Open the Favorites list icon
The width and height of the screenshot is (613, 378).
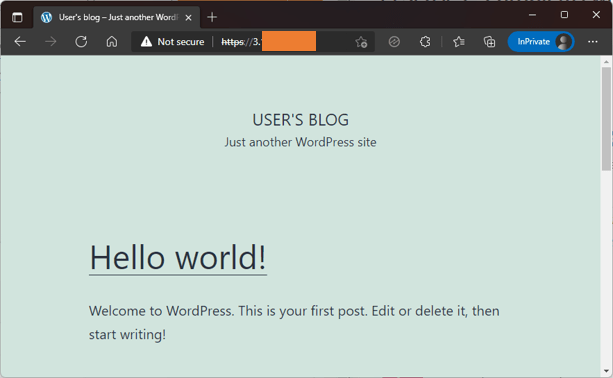[x=459, y=41]
